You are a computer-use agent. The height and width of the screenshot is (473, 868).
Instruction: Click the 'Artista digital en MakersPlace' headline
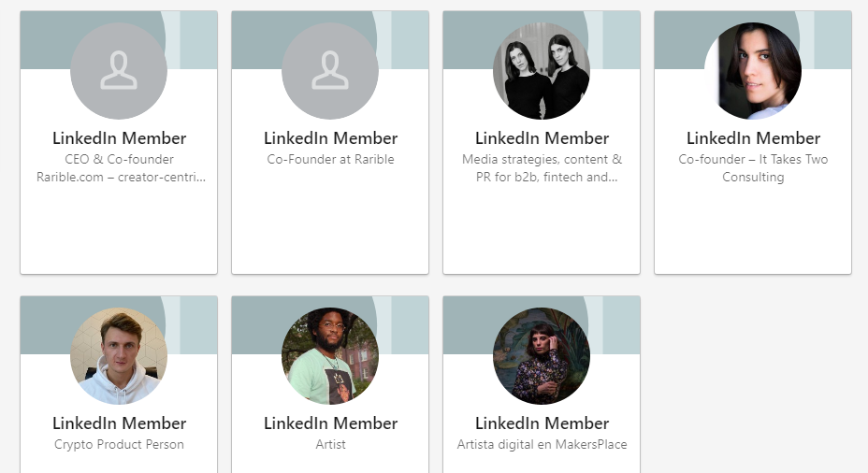click(x=542, y=444)
